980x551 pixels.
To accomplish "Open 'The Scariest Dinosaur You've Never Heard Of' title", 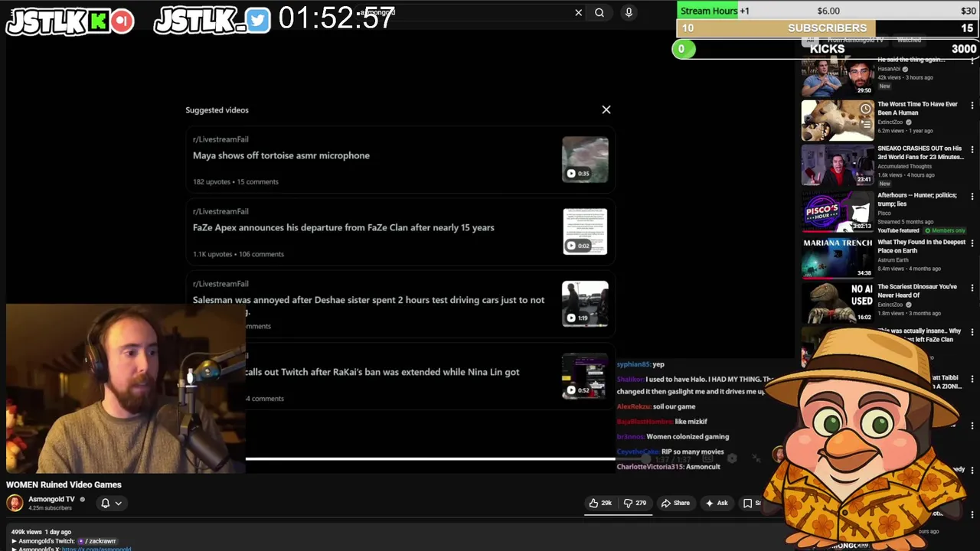I will 917,291.
